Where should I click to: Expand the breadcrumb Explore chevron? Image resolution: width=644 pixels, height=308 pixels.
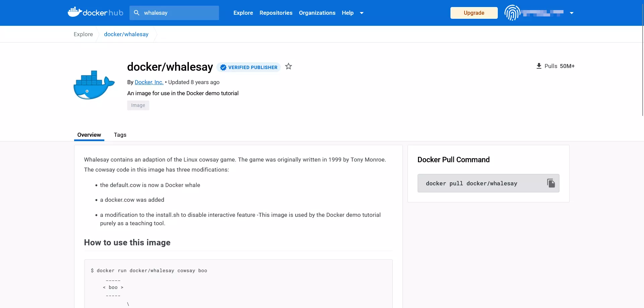tap(98, 34)
